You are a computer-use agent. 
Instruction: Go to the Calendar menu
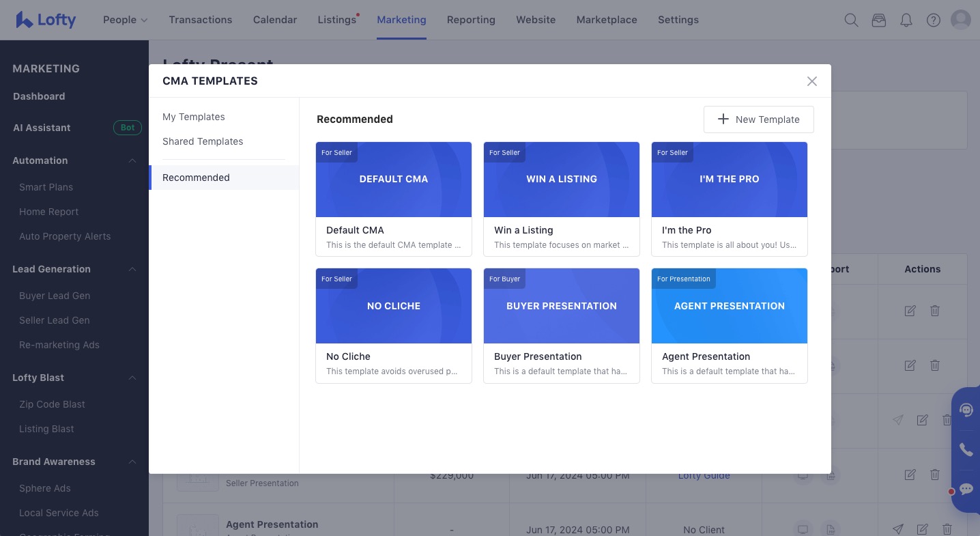275,20
